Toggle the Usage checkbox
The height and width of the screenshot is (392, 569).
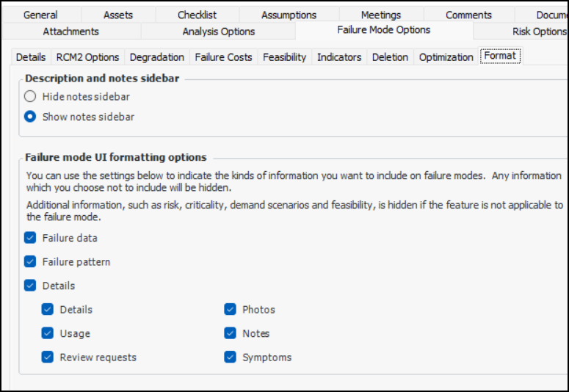click(x=48, y=333)
